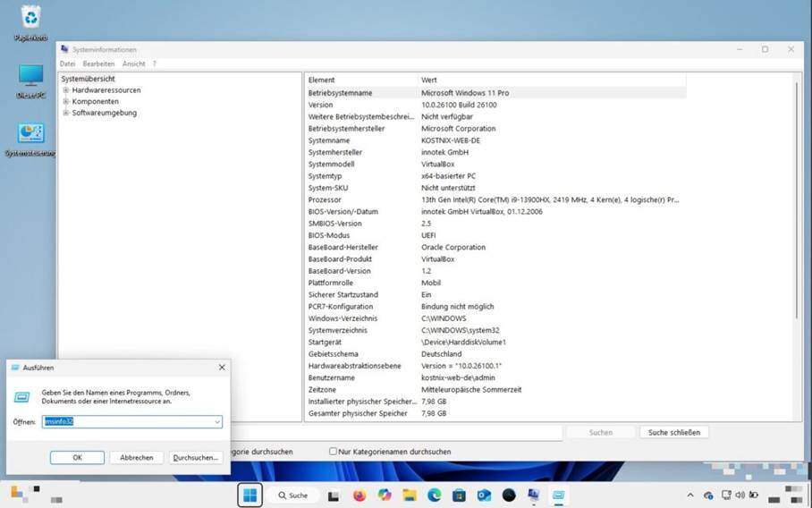812x508 pixels.
Task: Click the Suche schließen button
Action: pyautogui.click(x=674, y=432)
